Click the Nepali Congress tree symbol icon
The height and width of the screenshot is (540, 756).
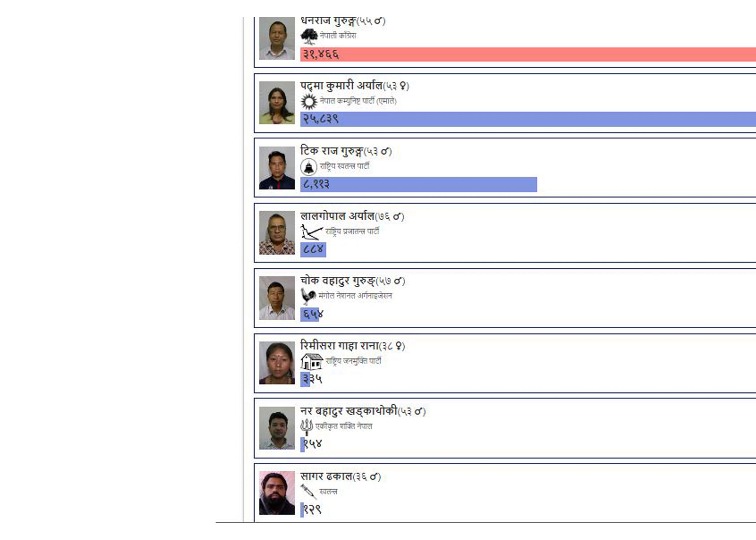point(309,36)
